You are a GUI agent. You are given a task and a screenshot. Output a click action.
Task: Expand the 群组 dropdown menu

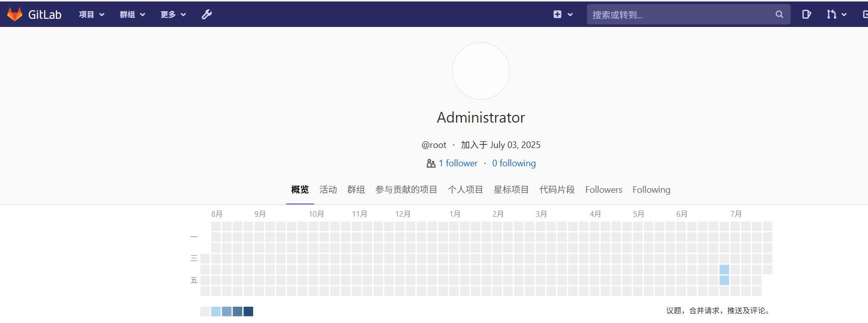[x=132, y=14]
